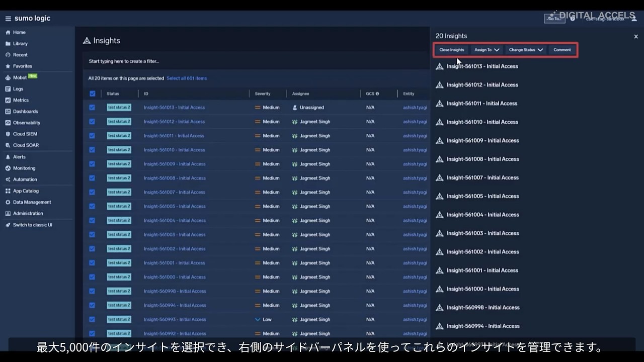Open the Administration menu item
Screen dimensions: 644x362
(28, 214)
